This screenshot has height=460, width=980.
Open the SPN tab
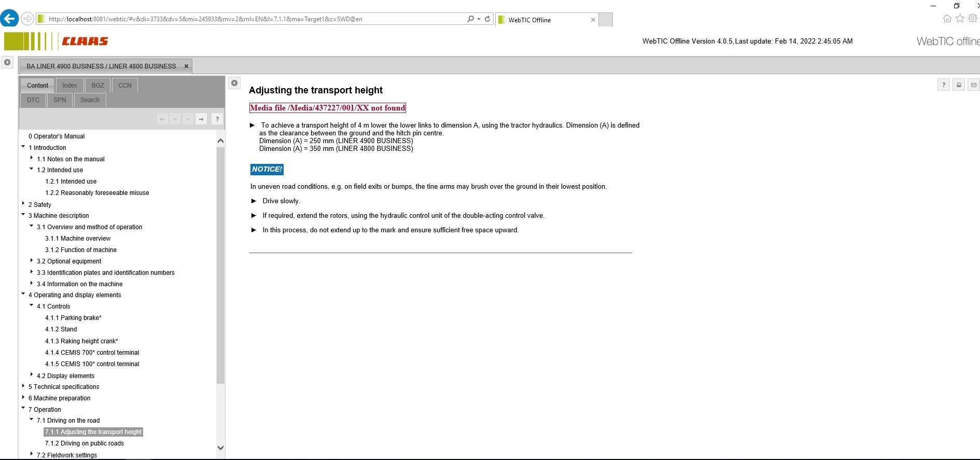coord(60,100)
